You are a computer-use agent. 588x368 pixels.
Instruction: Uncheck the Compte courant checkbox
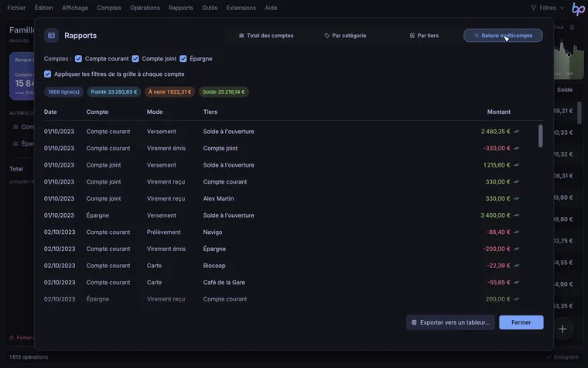pyautogui.click(x=78, y=59)
